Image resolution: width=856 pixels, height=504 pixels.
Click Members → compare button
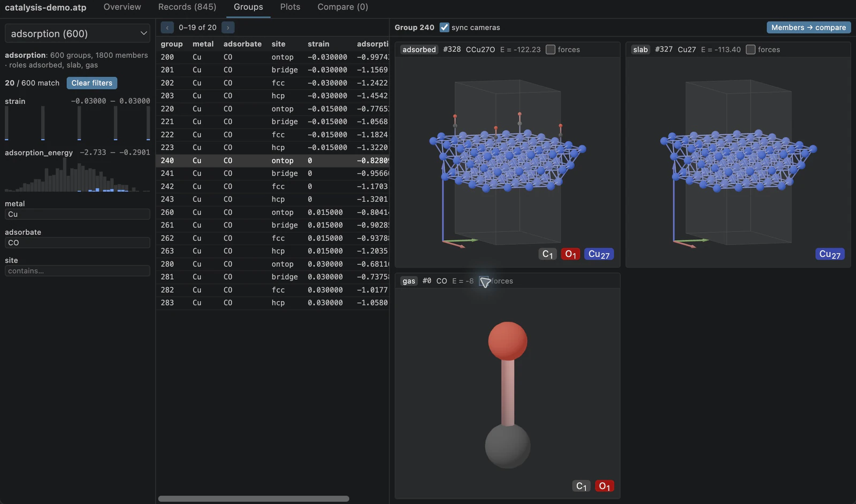pos(808,27)
